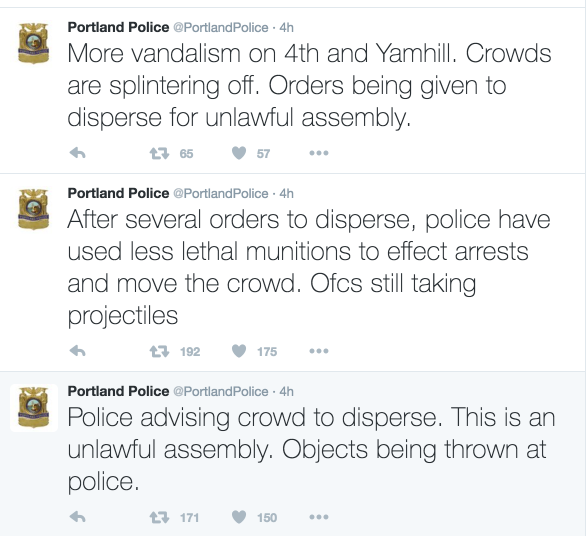The image size is (586, 536).
Task: Retweet the tweet with 171 retweets
Action: point(159,518)
